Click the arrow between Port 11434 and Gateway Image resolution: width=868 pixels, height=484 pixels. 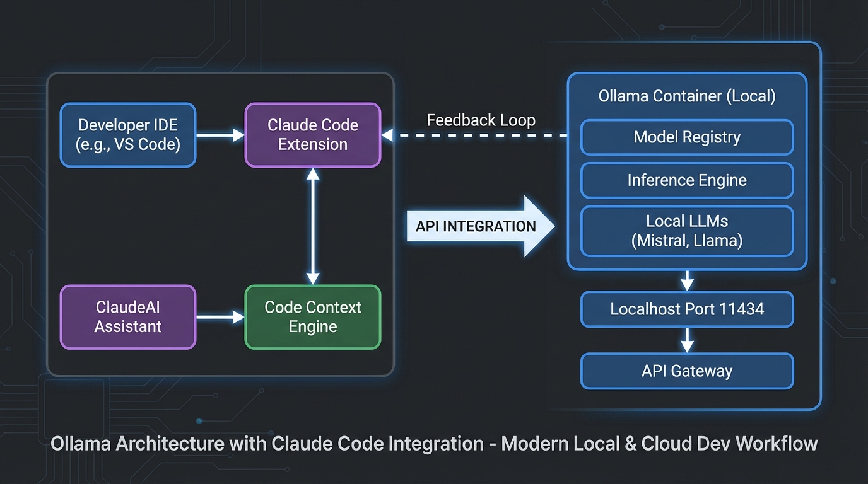click(686, 340)
